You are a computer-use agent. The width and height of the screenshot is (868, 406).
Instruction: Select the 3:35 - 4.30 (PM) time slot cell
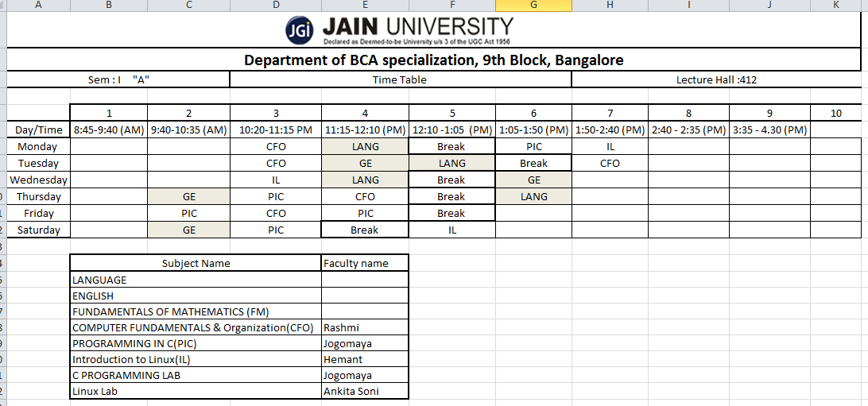click(x=769, y=130)
